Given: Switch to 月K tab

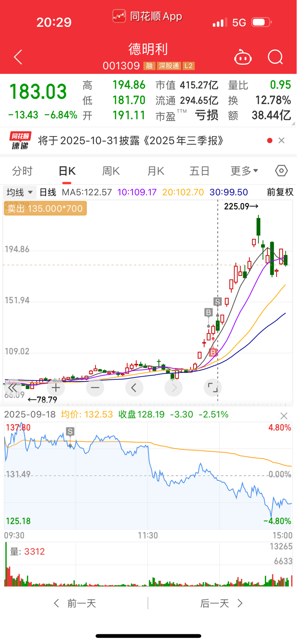Looking at the screenshot, I should point(156,171).
